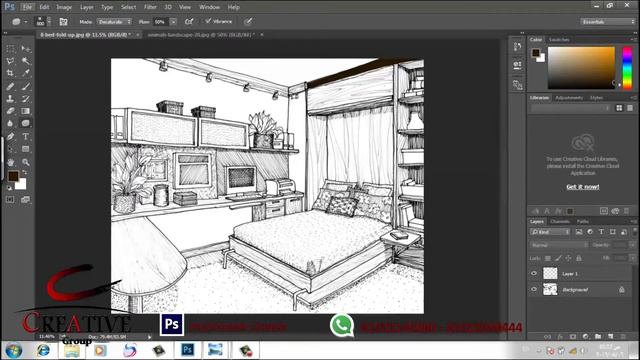The image size is (640, 360).
Task: Open the layer Kind filter dropdown
Action: click(550, 232)
